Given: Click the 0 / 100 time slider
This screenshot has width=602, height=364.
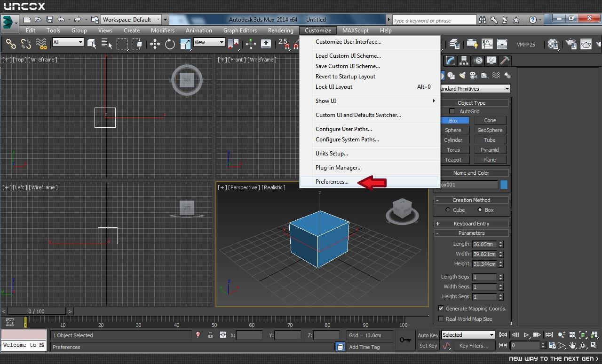Looking at the screenshot, I should click(x=37, y=311).
